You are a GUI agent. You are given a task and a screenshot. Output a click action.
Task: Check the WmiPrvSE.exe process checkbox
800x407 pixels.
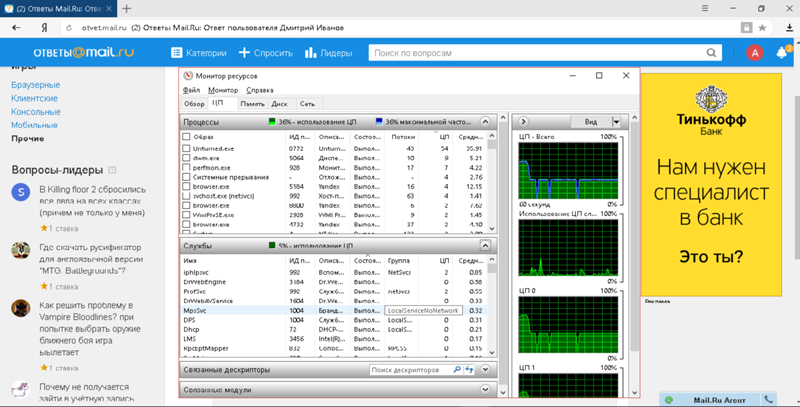tap(186, 215)
